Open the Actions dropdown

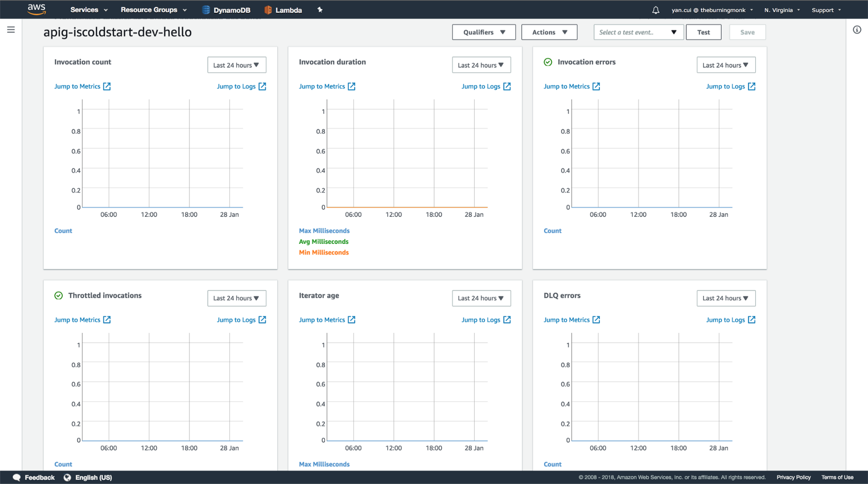tap(549, 33)
